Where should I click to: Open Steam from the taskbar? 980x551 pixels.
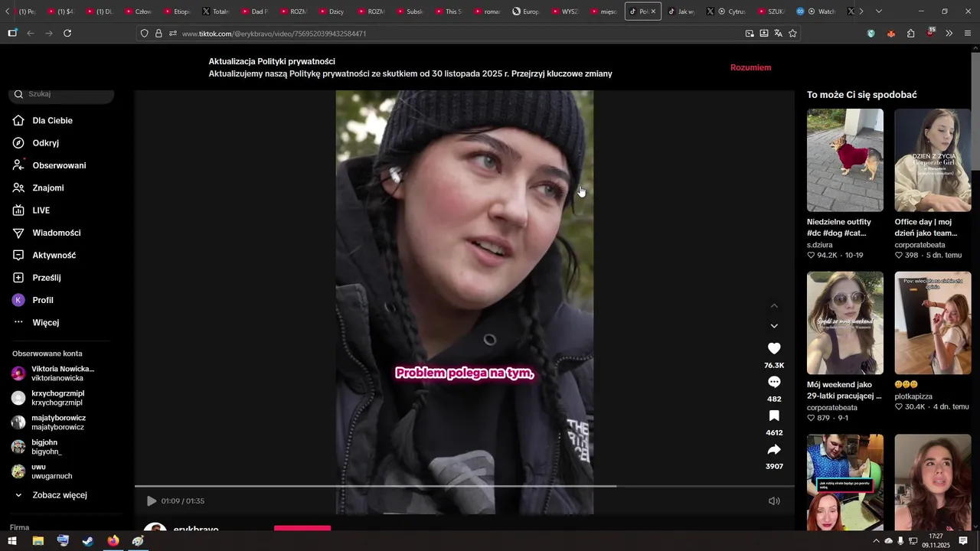click(x=88, y=541)
